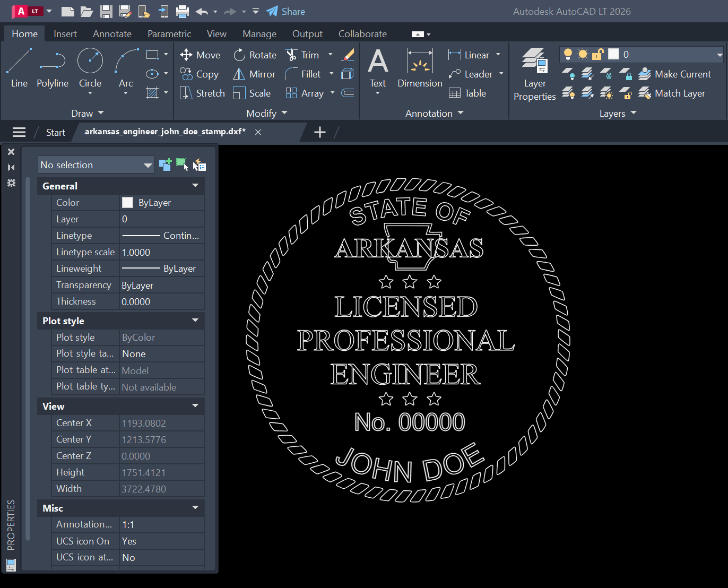Click the Undo arrow

[x=202, y=11]
